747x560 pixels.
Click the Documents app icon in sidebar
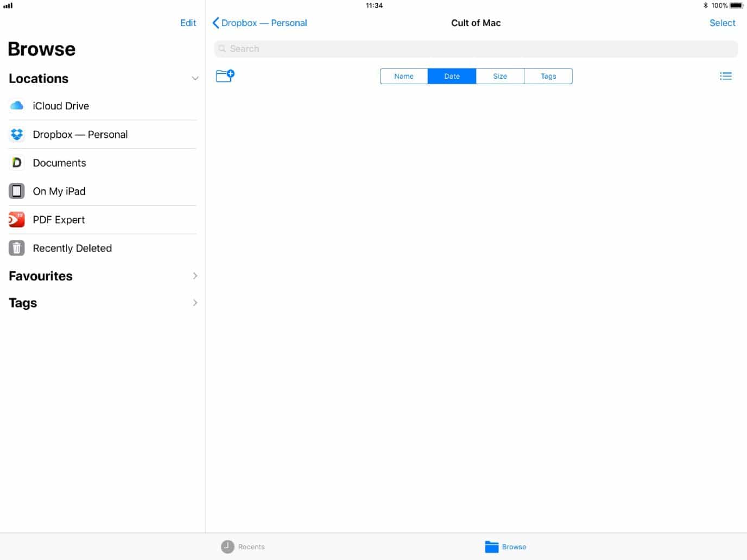(16, 162)
